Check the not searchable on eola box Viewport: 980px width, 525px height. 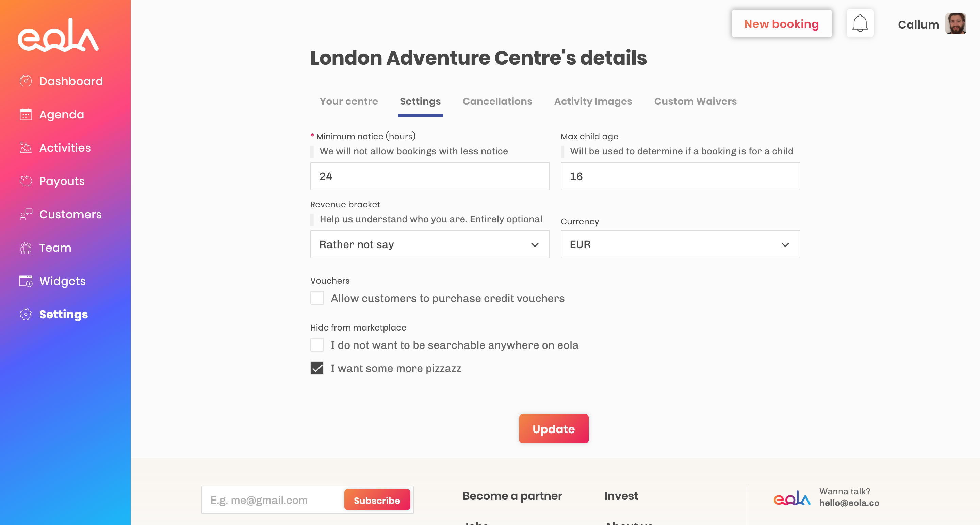317,345
